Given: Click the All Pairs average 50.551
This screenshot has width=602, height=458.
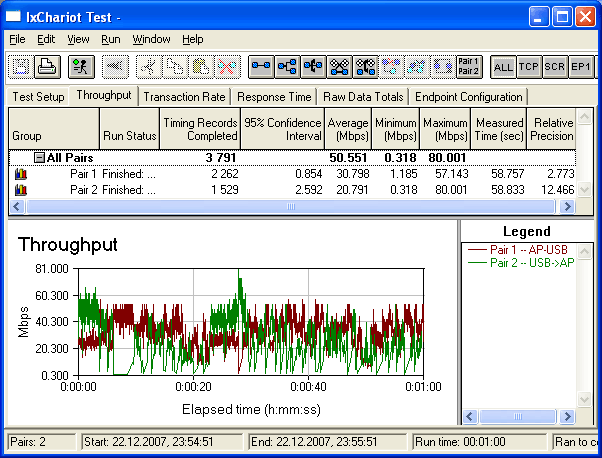Looking at the screenshot, I should (348, 158).
